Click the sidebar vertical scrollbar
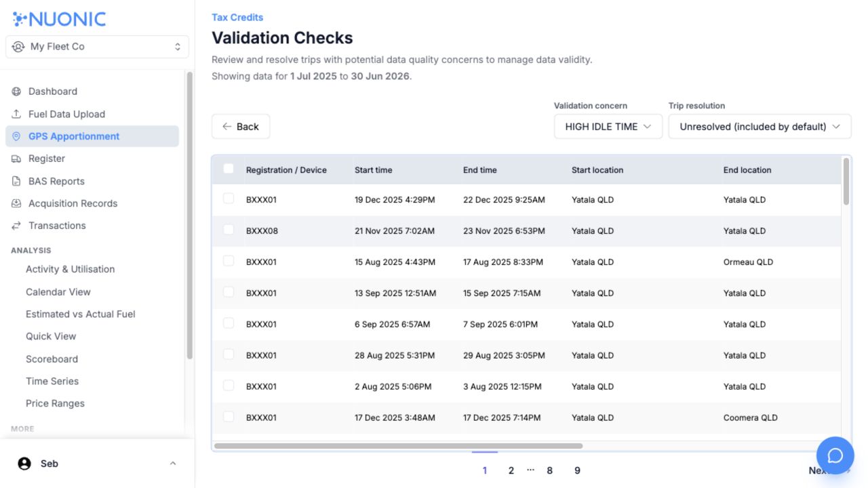 click(190, 215)
